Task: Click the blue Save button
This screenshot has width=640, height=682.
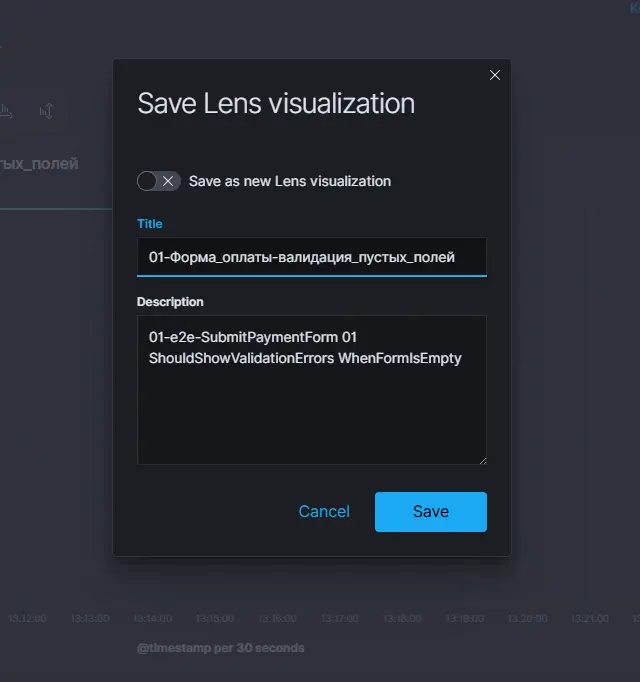Action: [x=430, y=511]
